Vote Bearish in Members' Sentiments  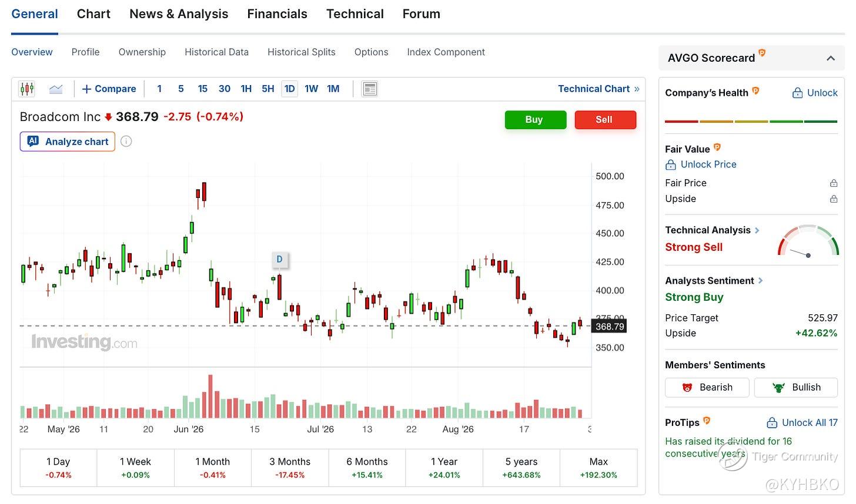pyautogui.click(x=707, y=388)
